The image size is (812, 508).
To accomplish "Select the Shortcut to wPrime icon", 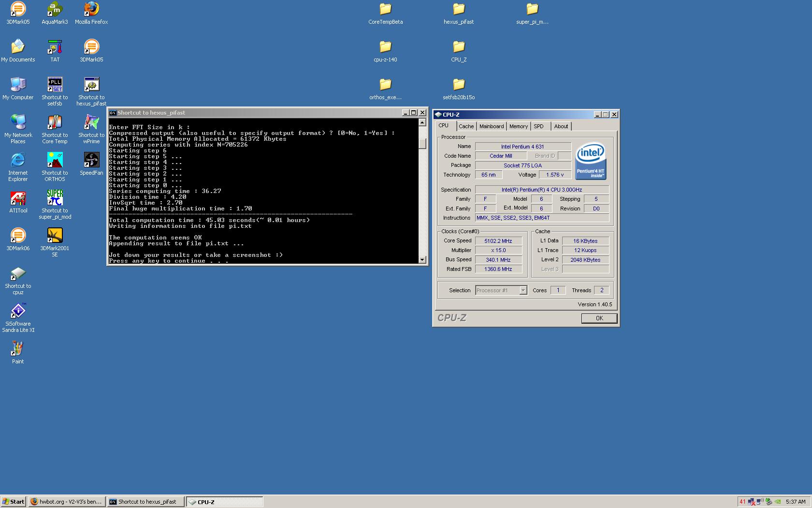I will pos(91,129).
